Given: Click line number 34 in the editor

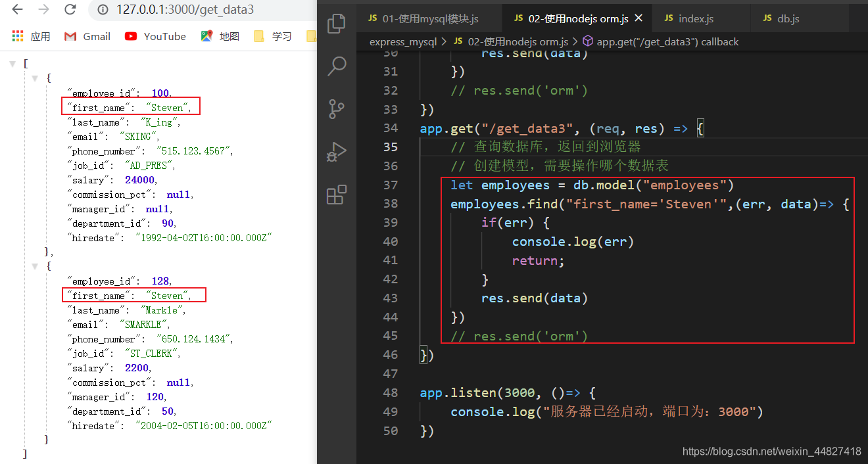Looking at the screenshot, I should pos(391,128).
